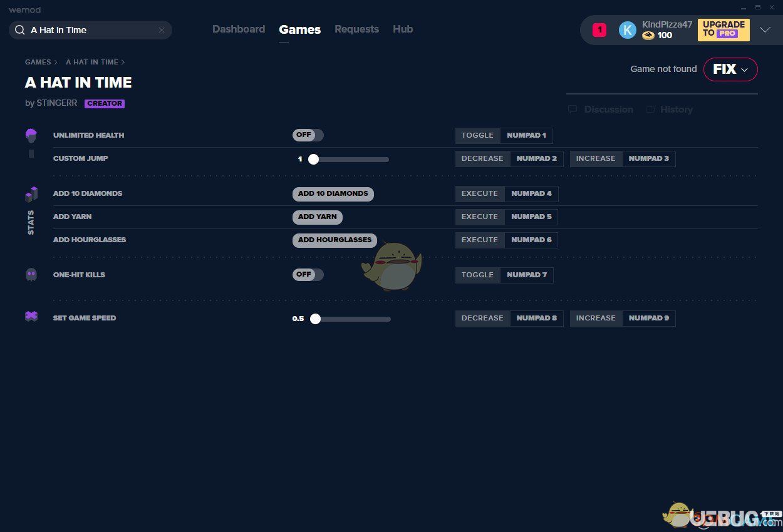Click the UNLIMITED HEALTH label
The width and height of the screenshot is (783, 532).
point(89,135)
